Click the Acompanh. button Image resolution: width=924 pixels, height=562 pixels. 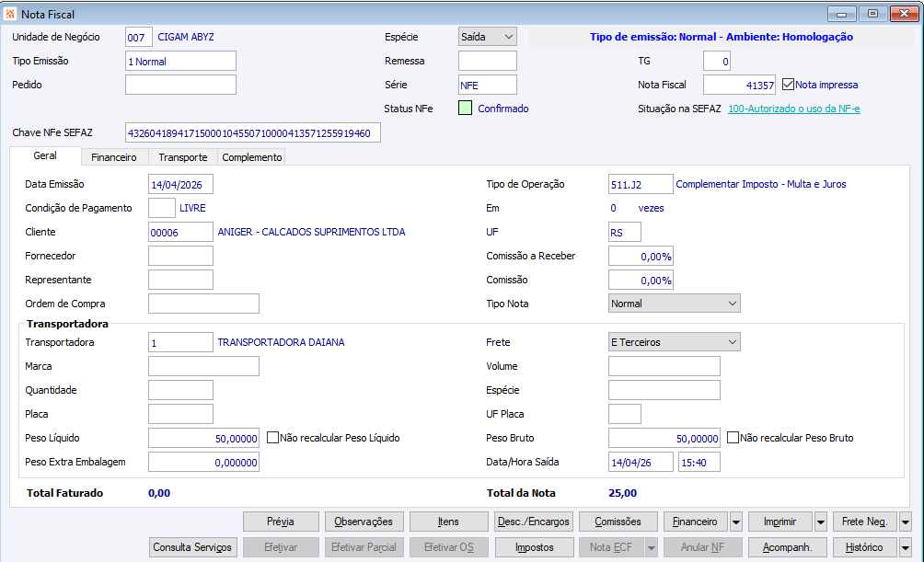[x=788, y=547]
